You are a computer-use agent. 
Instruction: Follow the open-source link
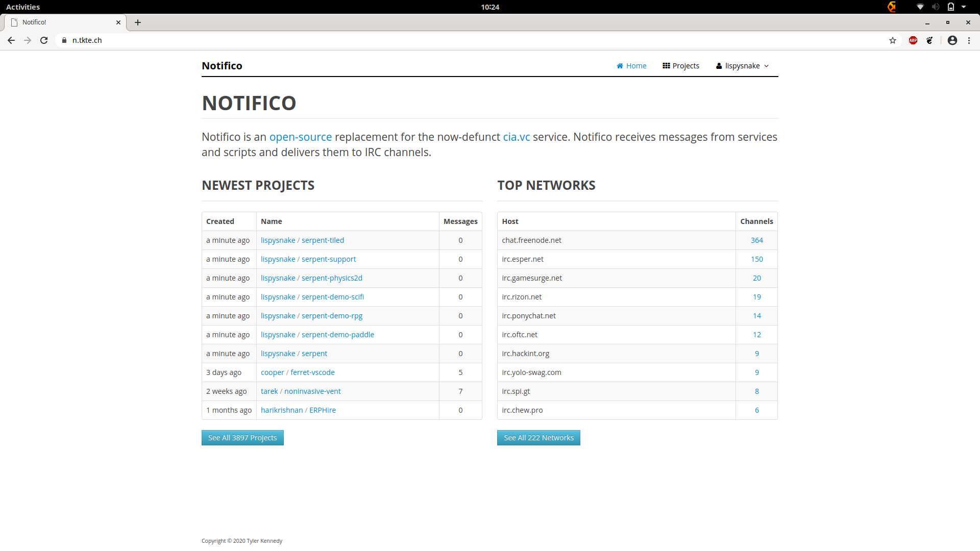301,137
